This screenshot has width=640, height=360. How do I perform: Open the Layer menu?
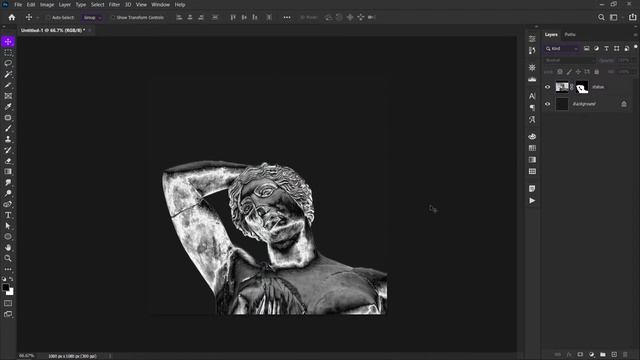tap(64, 4)
